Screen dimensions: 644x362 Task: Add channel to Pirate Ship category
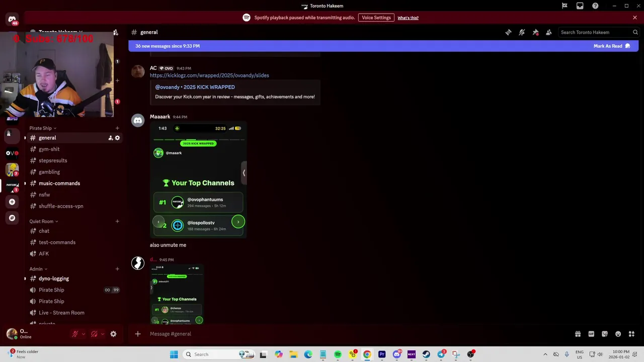coord(117,128)
